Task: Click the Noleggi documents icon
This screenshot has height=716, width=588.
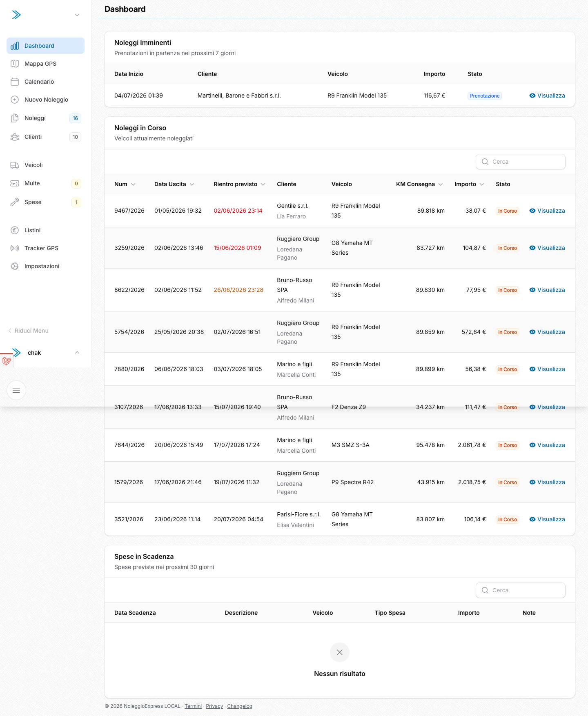Action: click(15, 118)
